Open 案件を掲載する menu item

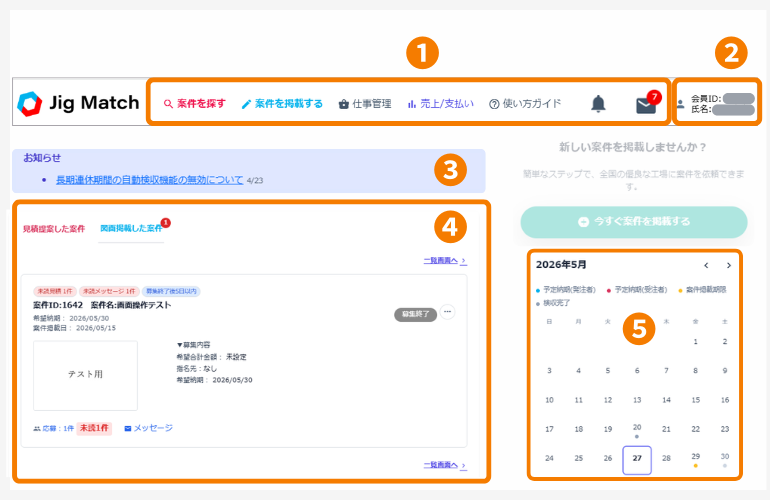282,104
